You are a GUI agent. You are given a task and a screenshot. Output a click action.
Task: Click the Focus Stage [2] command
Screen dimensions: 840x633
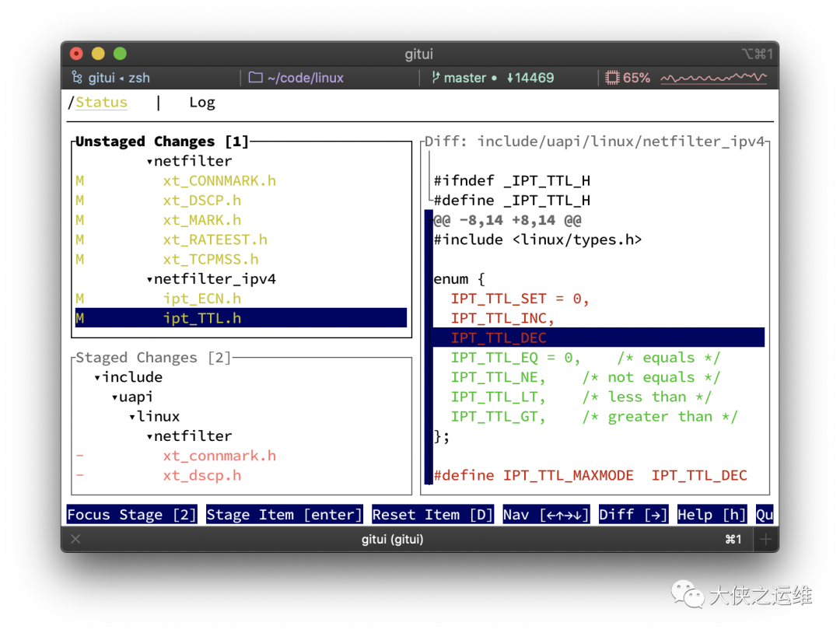coord(131,515)
